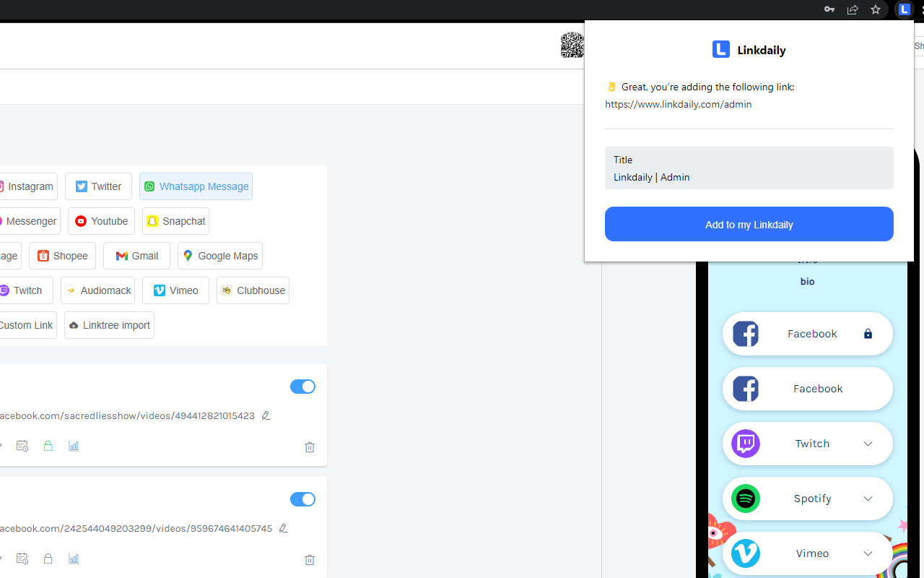This screenshot has height=578, width=924.
Task: Select the Whatsapp Message link type
Action: pyautogui.click(x=196, y=186)
